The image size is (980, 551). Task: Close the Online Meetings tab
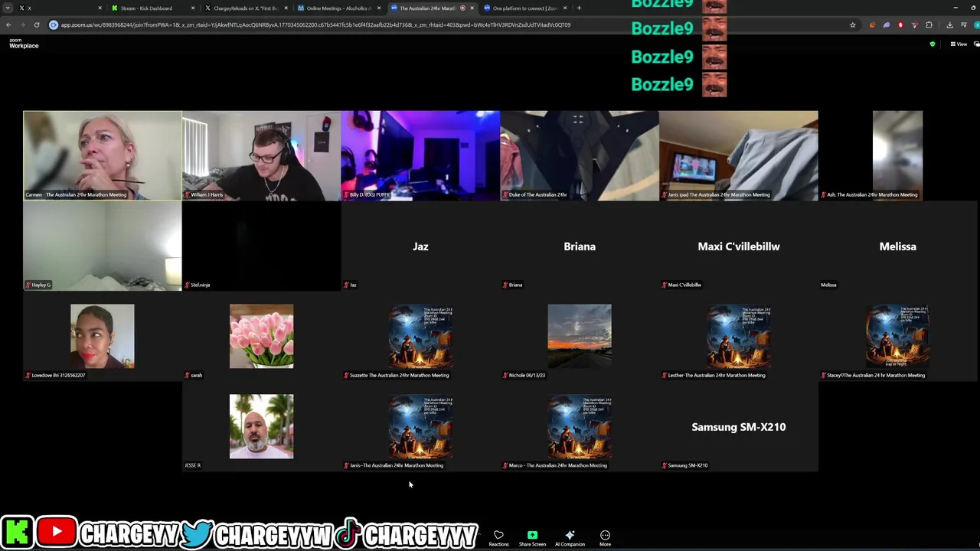[379, 8]
